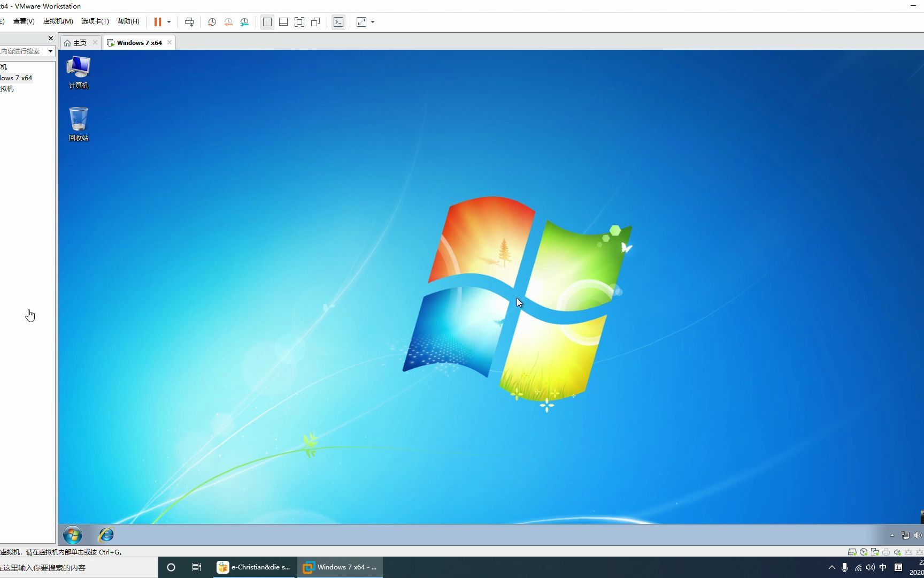Screen dimensions: 924x578
Task: Click the stretch guest display icon
Action: [x=361, y=22]
